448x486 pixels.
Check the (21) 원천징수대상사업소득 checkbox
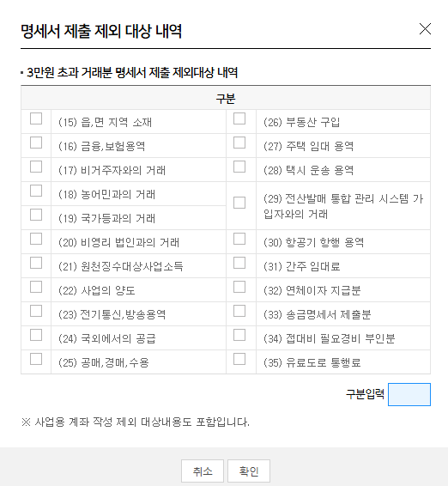pyautogui.click(x=36, y=263)
